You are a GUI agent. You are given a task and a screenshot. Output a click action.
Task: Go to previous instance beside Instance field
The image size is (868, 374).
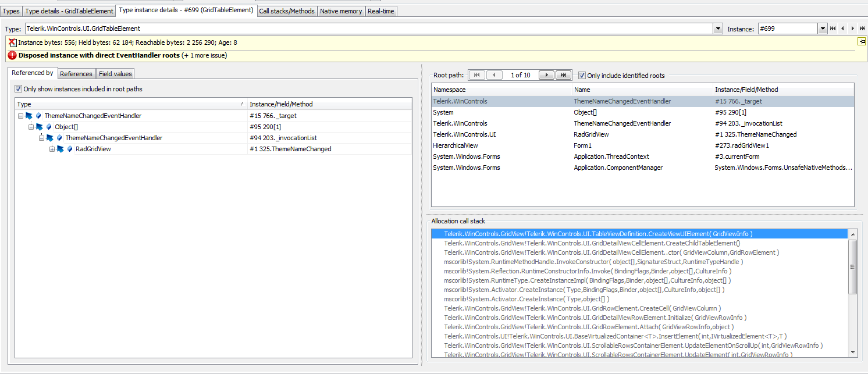click(843, 29)
